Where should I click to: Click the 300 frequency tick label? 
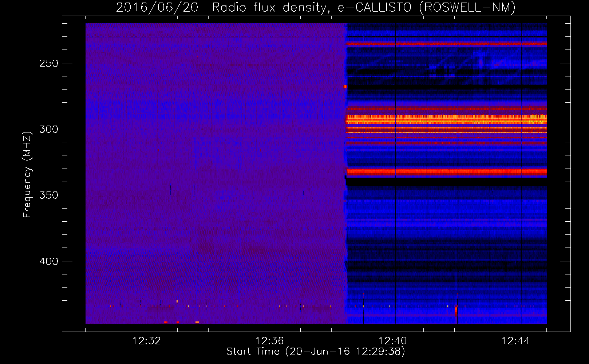pyautogui.click(x=49, y=129)
